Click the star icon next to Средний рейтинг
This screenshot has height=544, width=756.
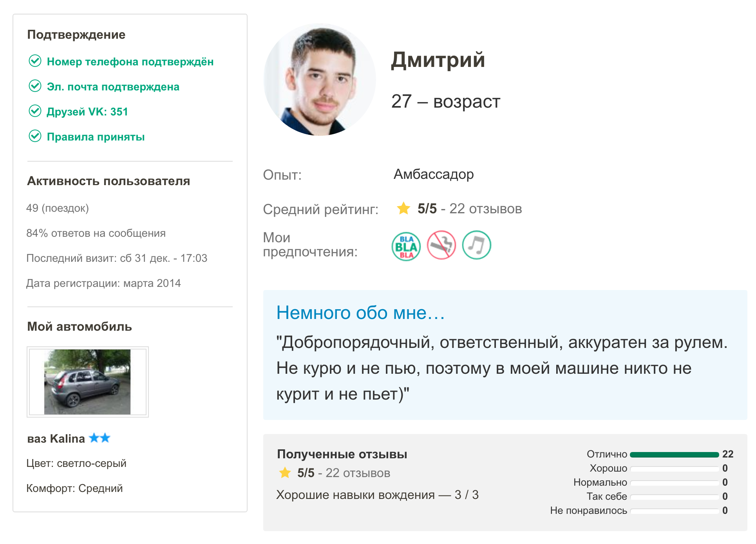tap(403, 208)
